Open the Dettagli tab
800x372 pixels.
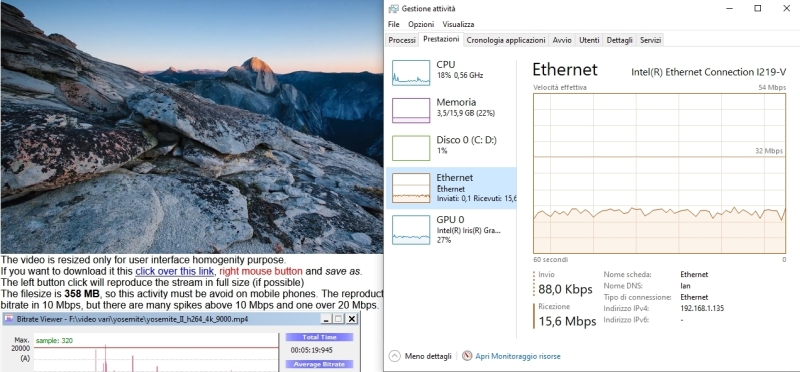tap(619, 40)
